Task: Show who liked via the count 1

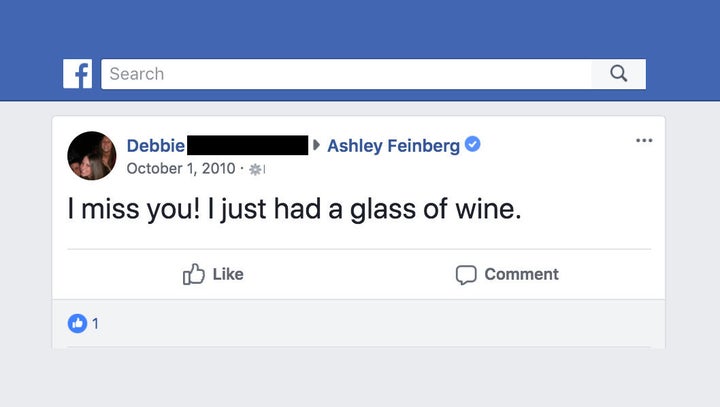Action: click(95, 324)
